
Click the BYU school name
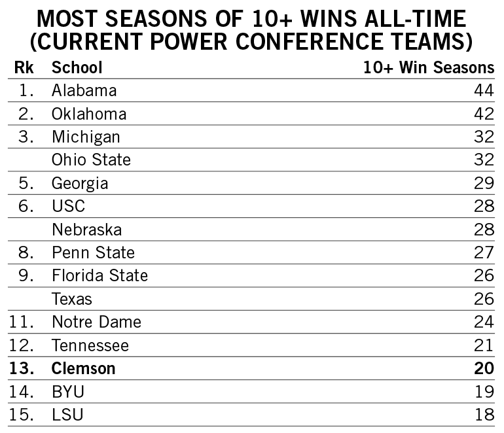click(68, 392)
